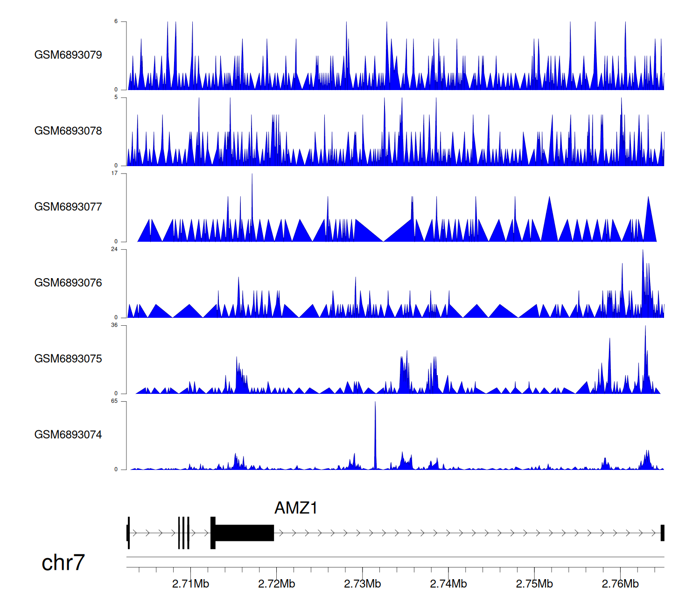Click the 2.71Mb axis position label

[x=190, y=584]
